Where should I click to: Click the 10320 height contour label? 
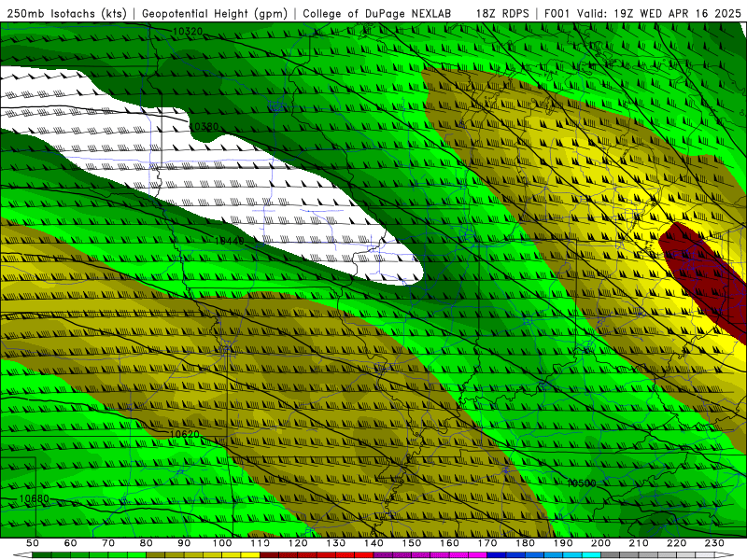(188, 32)
